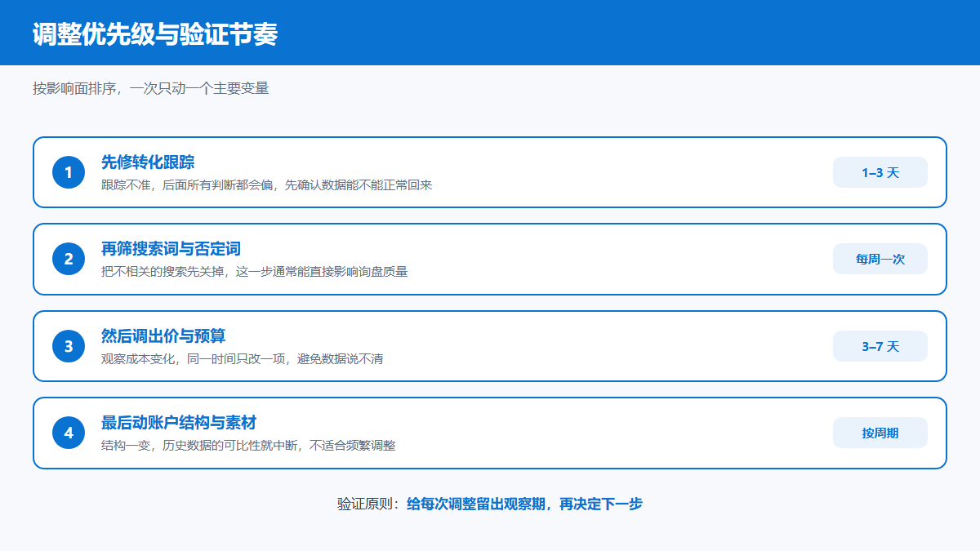Screen dimensions: 980x551
Task: Click the heading "最后动账户结构与素材"
Action: (x=179, y=422)
